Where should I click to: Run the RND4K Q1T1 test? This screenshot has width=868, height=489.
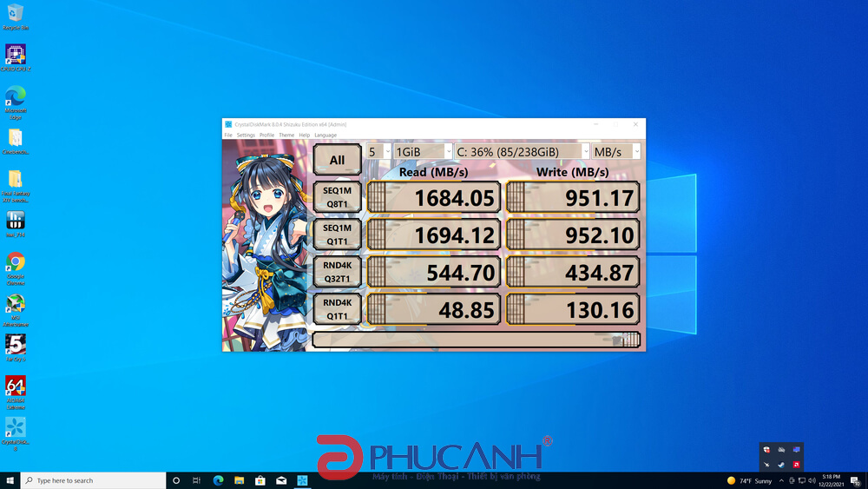tap(337, 309)
